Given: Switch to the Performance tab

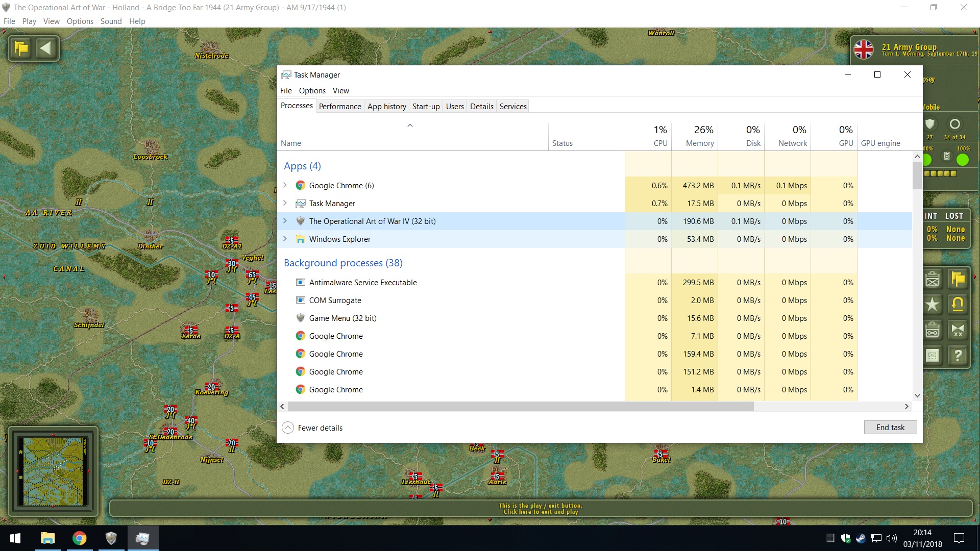Looking at the screenshot, I should pyautogui.click(x=340, y=106).
